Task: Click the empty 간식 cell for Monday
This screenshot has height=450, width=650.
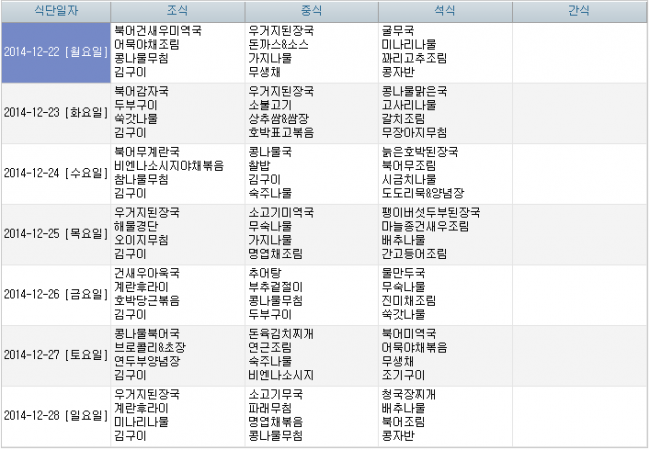Action: click(x=579, y=52)
